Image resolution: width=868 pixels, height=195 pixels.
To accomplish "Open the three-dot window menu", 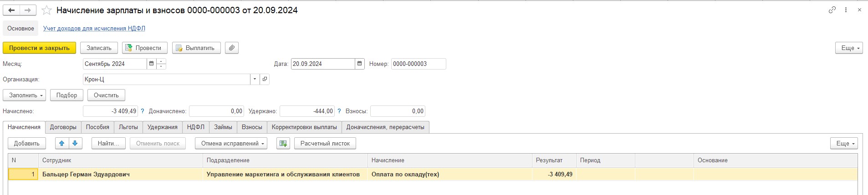I will click(x=846, y=10).
